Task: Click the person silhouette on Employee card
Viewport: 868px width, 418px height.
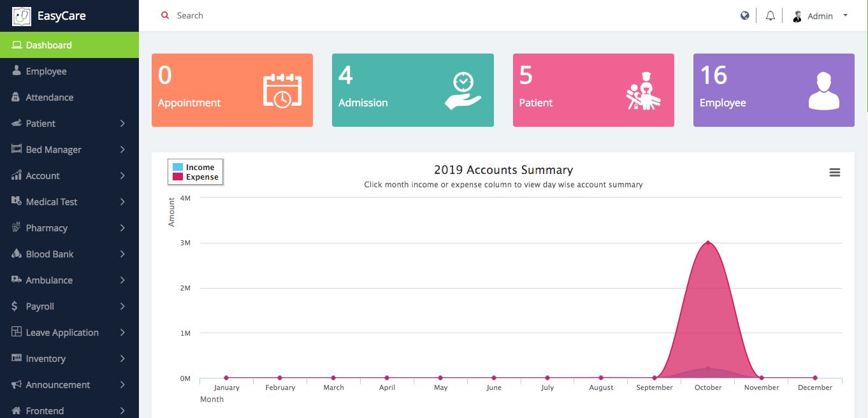Action: point(823,90)
